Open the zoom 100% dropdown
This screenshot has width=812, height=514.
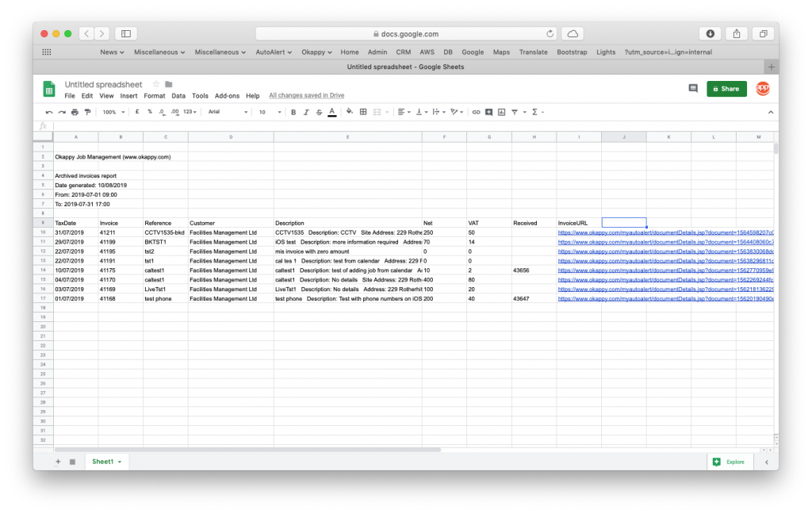point(113,112)
